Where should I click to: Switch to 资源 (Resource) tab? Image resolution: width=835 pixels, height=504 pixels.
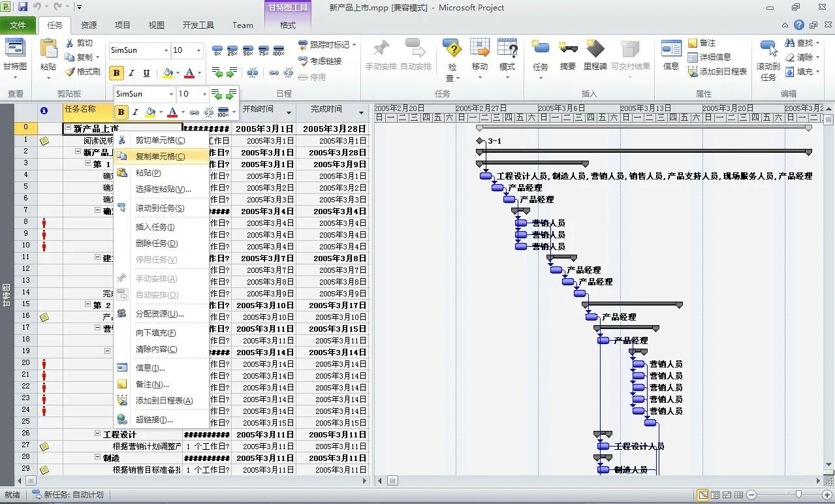(x=89, y=25)
